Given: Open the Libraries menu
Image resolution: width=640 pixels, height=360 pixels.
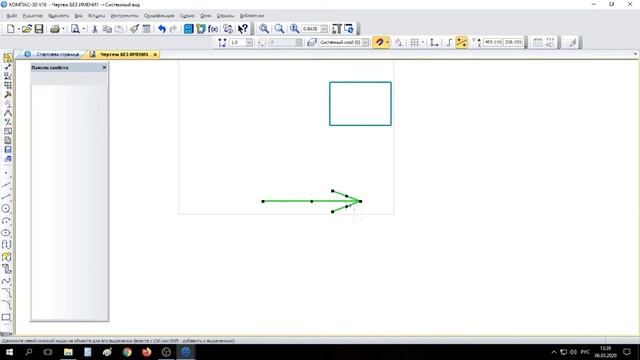Looking at the screenshot, I should click(x=252, y=16).
